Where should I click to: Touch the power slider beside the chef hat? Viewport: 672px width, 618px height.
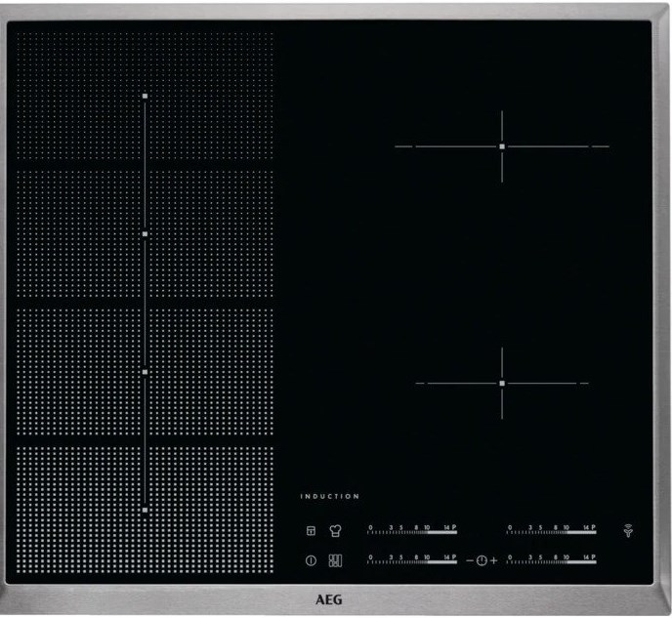pyautogui.click(x=412, y=530)
